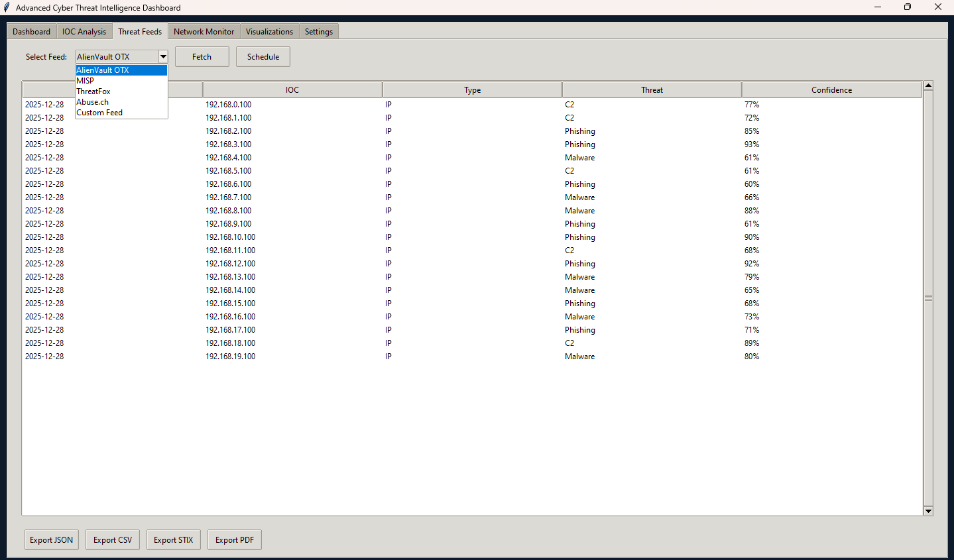This screenshot has width=954, height=560.
Task: Click the scrollbar down arrow
Action: (x=928, y=511)
